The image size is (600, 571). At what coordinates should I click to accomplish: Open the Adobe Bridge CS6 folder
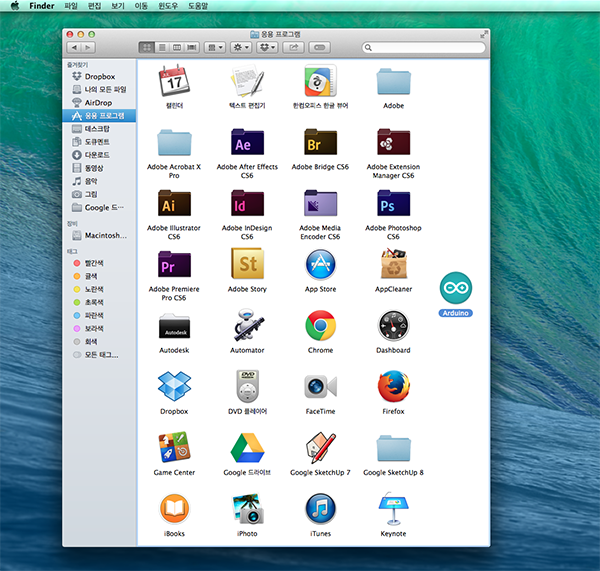(320, 142)
